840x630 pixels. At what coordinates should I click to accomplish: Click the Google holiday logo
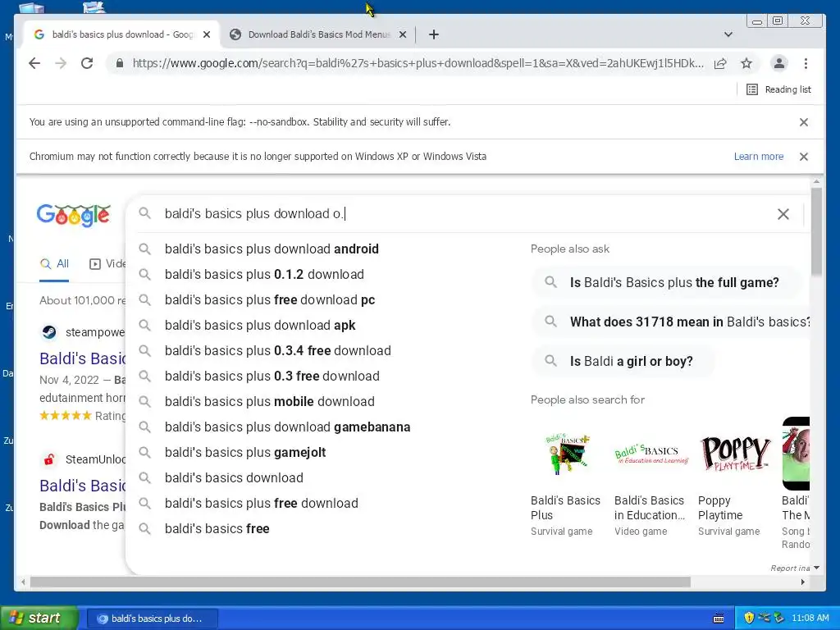73,215
